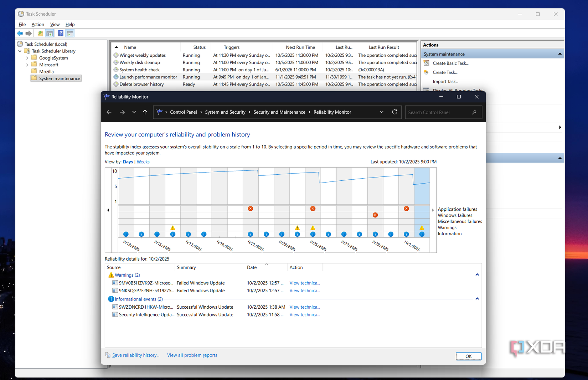Click warning triangle on 9/16/2025 column
The height and width of the screenshot is (380, 588).
click(173, 228)
